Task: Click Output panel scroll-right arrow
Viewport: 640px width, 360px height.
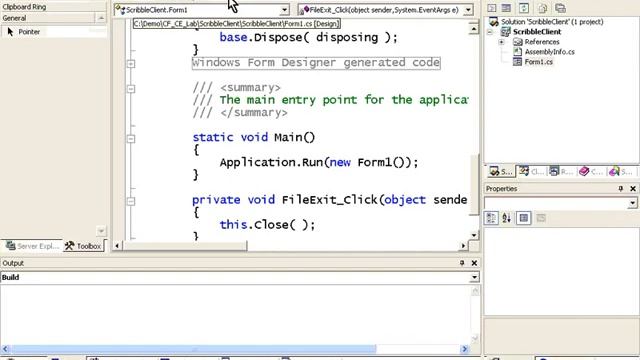Action: tap(464, 349)
